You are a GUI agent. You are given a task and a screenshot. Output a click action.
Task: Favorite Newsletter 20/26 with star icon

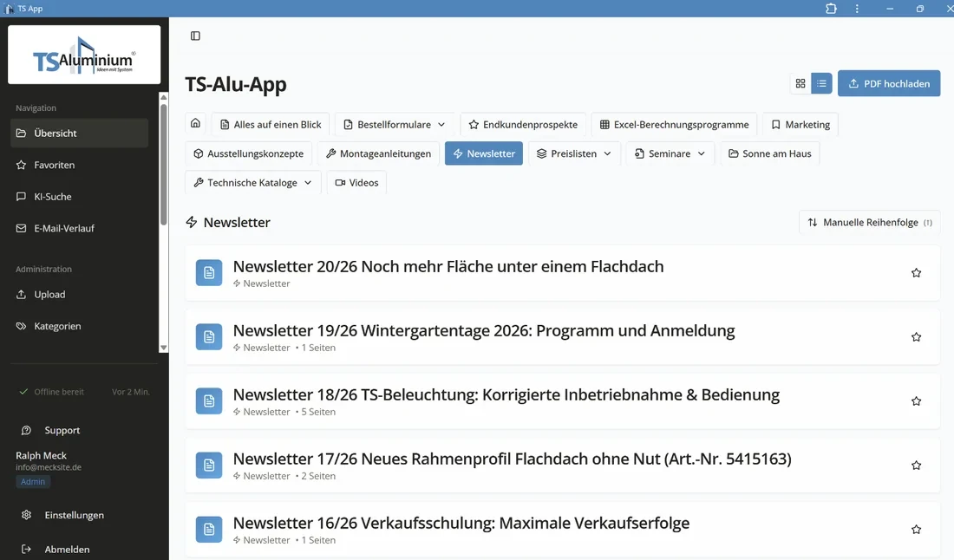pos(917,273)
